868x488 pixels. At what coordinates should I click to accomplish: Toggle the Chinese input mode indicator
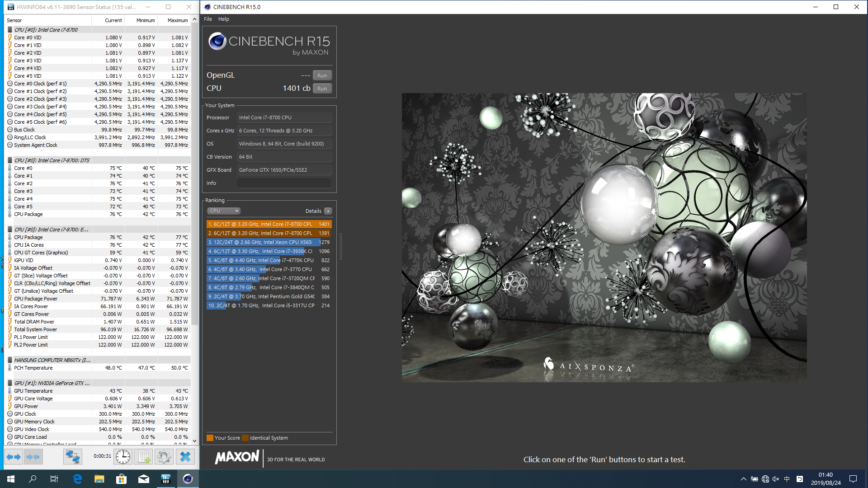(x=787, y=479)
